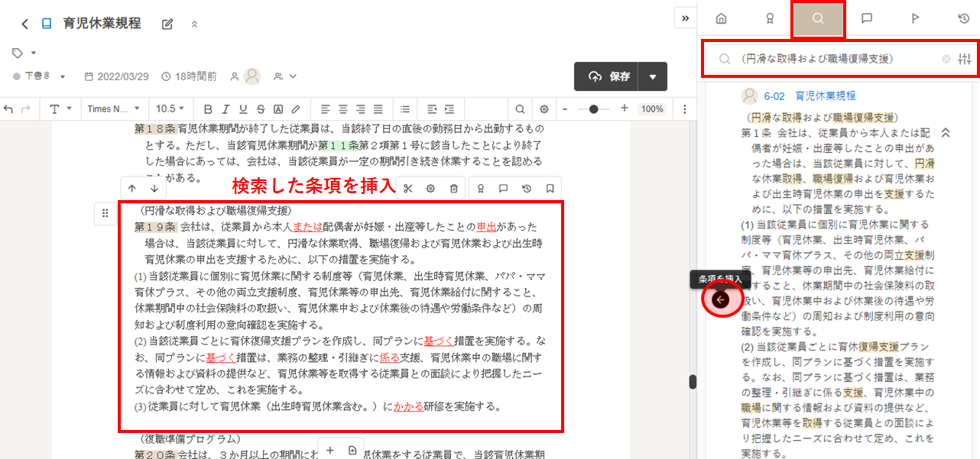Open the Times New Roman font dropdown

click(113, 109)
